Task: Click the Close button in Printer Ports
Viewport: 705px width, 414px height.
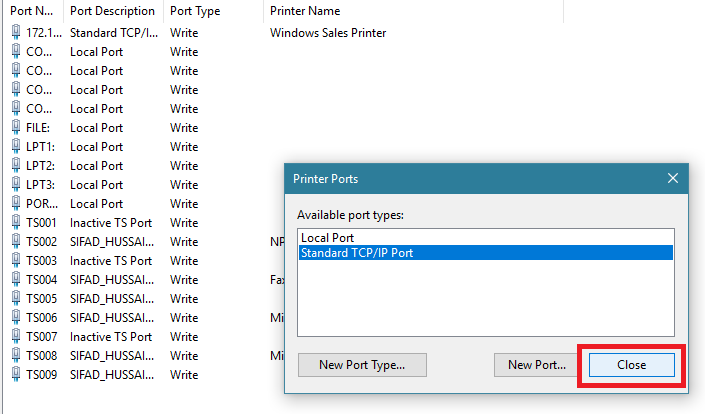Action: [631, 365]
